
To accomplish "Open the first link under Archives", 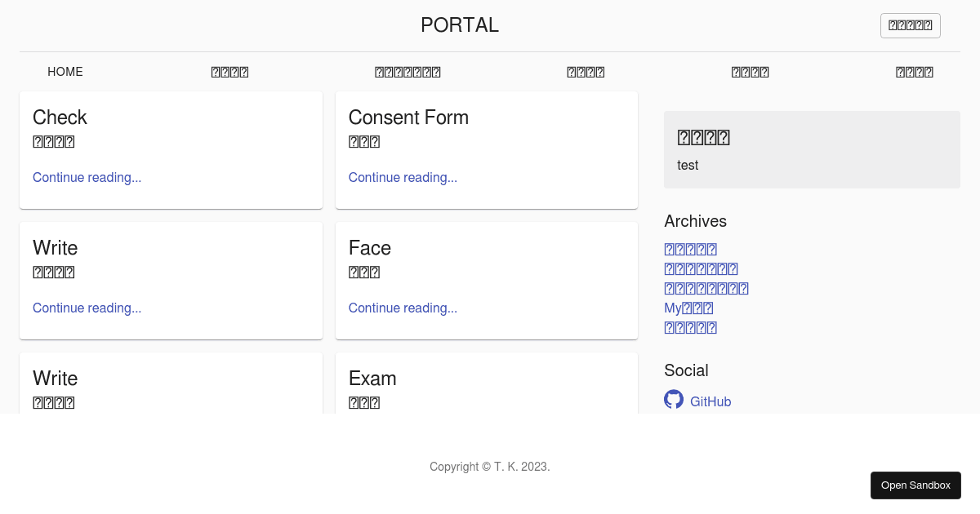I will coord(690,249).
